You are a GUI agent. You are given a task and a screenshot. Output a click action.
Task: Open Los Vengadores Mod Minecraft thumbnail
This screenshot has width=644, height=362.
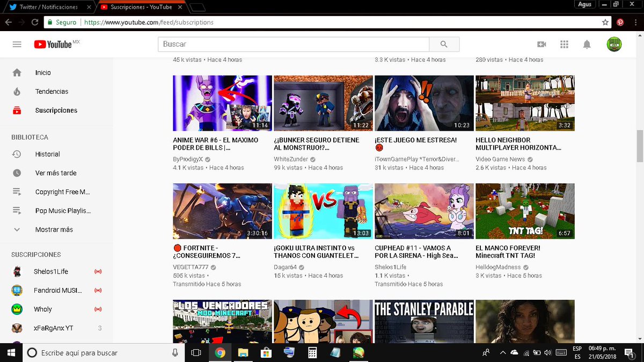[222, 321]
